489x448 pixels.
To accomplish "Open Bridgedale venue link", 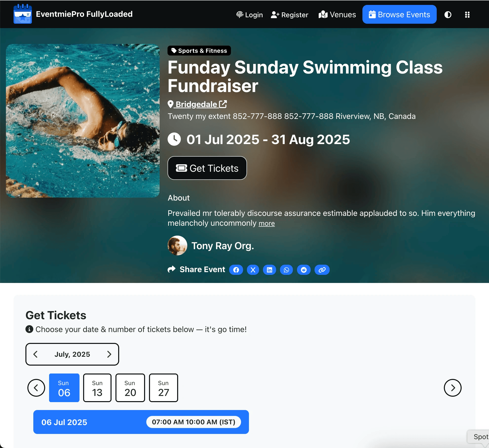I will click(197, 104).
